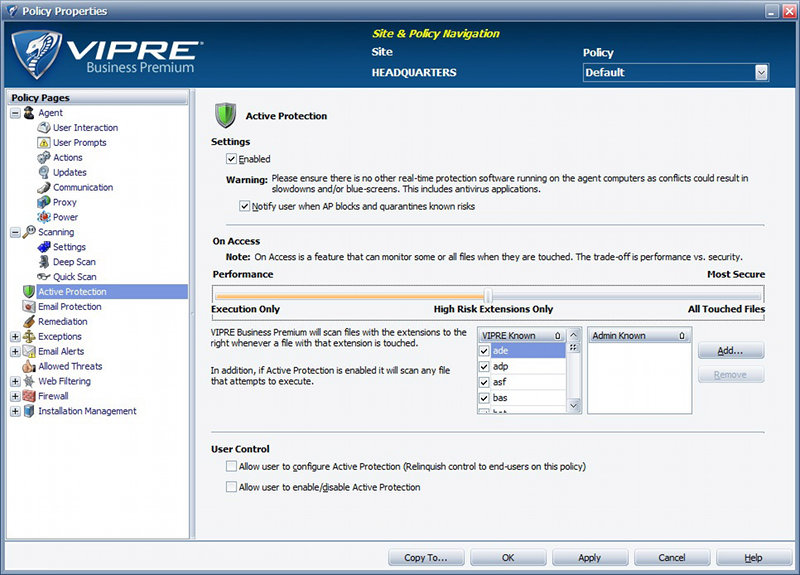Click the User Prompts warning icon
800x575 pixels.
click(x=44, y=142)
